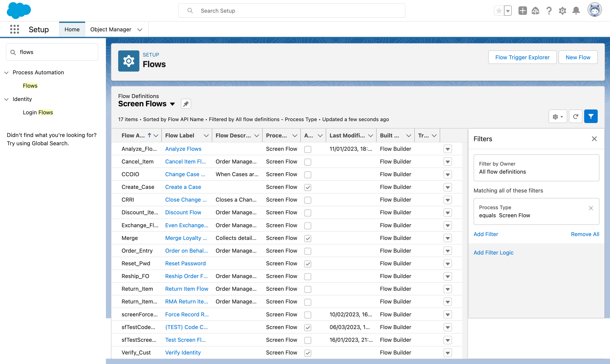Open the Discount Flow link
The image size is (610, 364).
183,212
